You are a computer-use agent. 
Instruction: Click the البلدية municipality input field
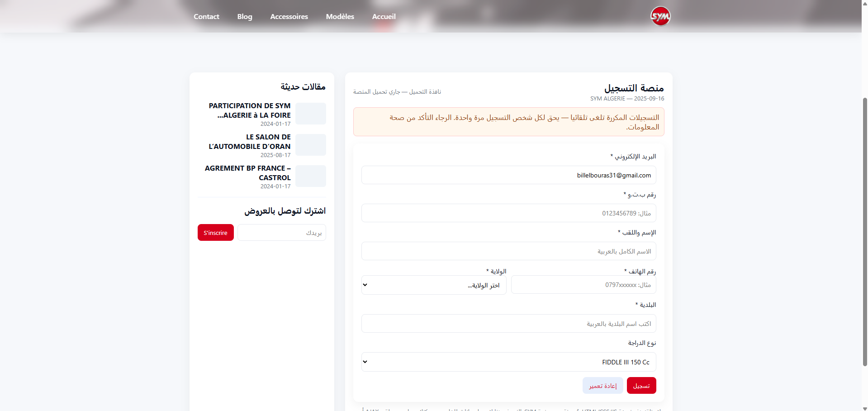coord(508,324)
